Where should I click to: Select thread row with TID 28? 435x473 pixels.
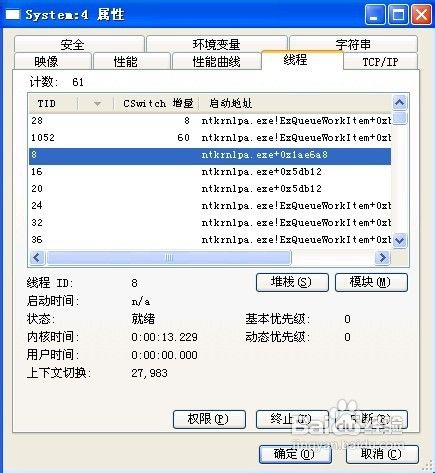coord(210,121)
